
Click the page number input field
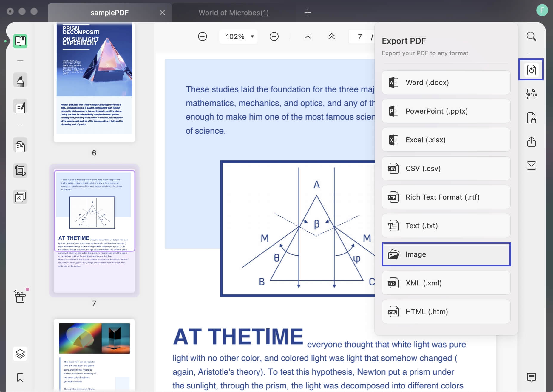(x=360, y=36)
